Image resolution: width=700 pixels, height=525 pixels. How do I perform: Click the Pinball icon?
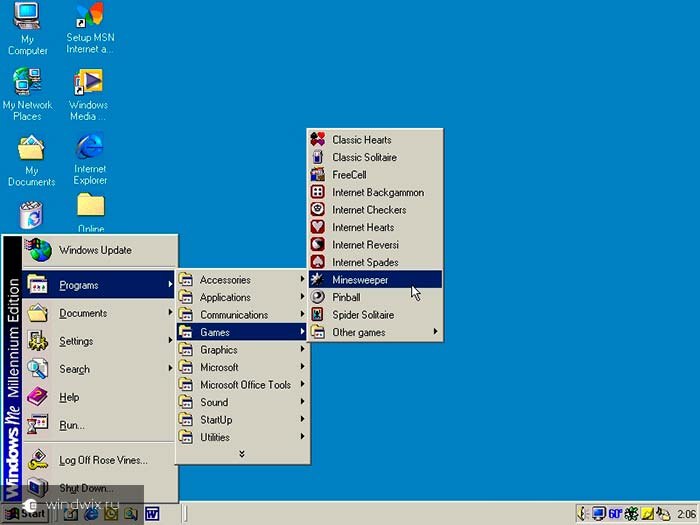(x=317, y=297)
